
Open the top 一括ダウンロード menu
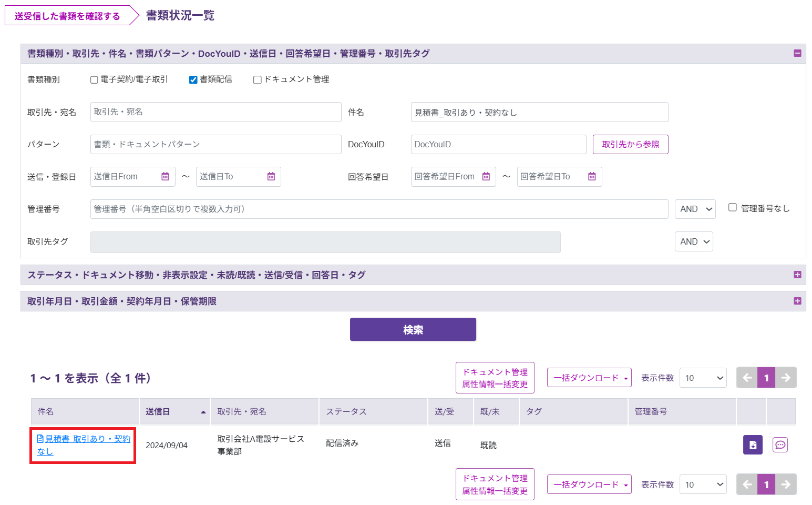(589, 378)
